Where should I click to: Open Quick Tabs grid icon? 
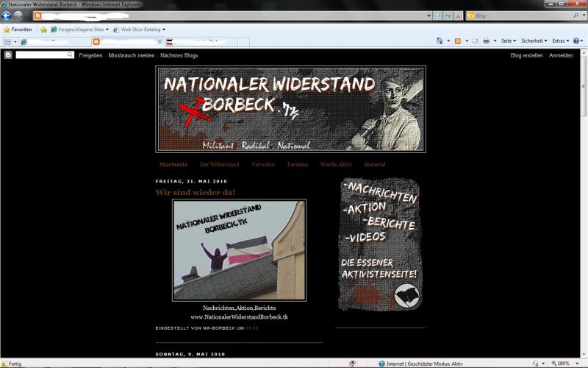[7, 42]
